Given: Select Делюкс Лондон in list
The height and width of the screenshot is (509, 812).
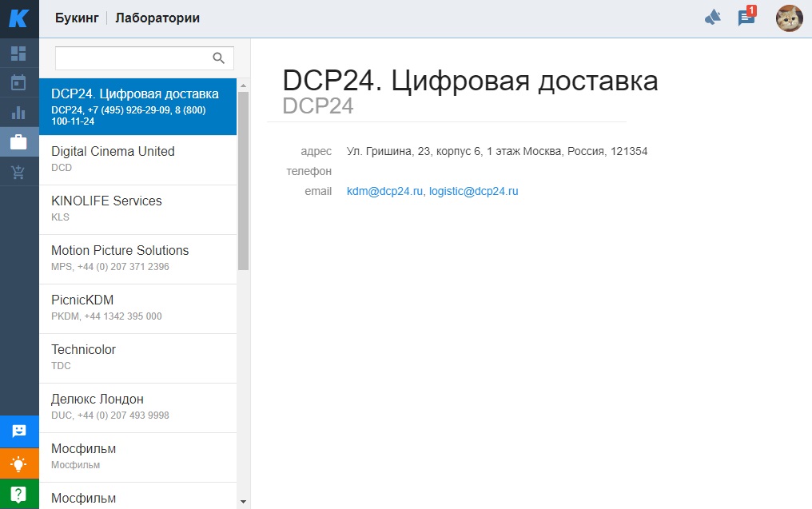Looking at the screenshot, I should click(x=137, y=408).
